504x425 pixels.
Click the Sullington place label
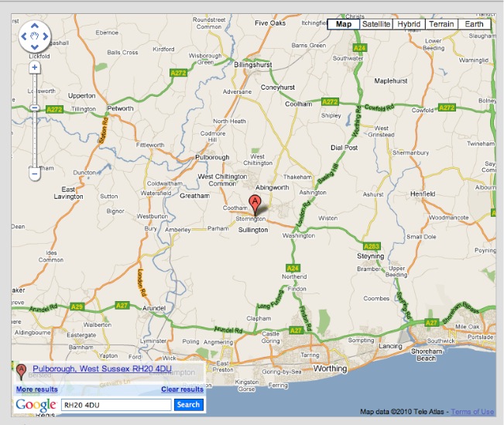(253, 230)
